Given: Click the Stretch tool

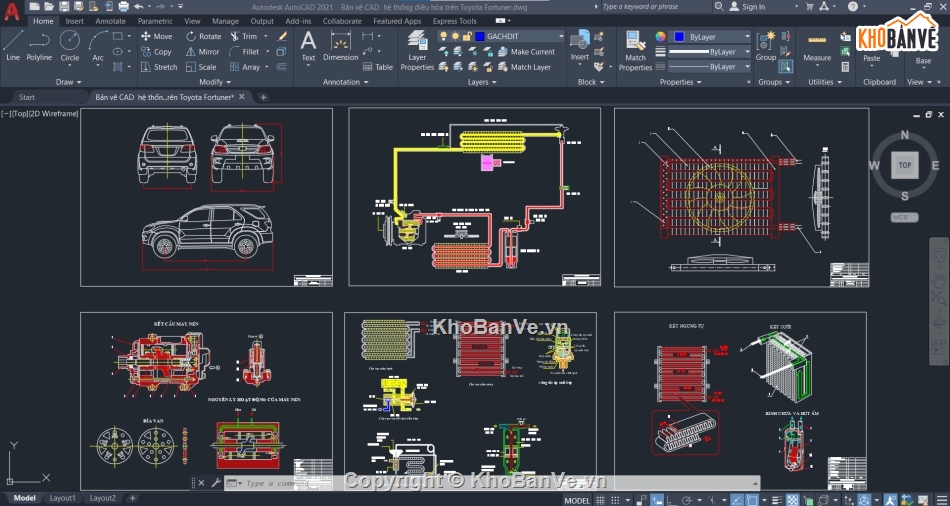Looking at the screenshot, I should pyautogui.click(x=159, y=67).
